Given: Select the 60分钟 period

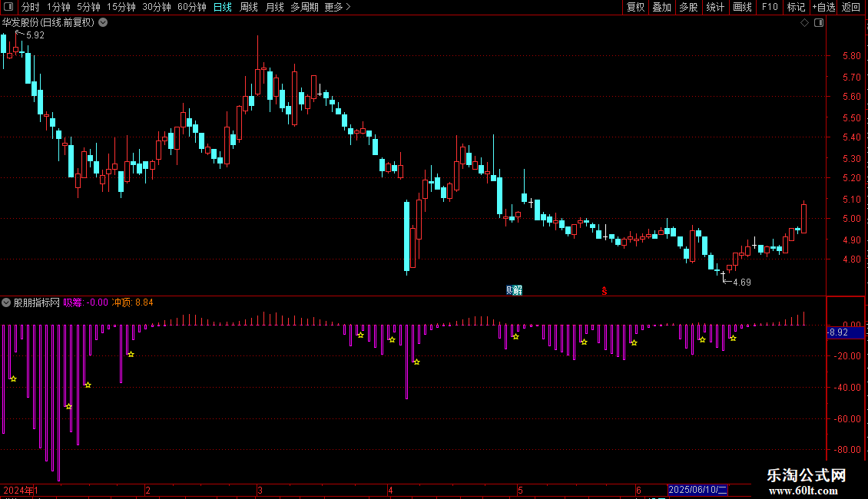Looking at the screenshot, I should pyautogui.click(x=191, y=7).
